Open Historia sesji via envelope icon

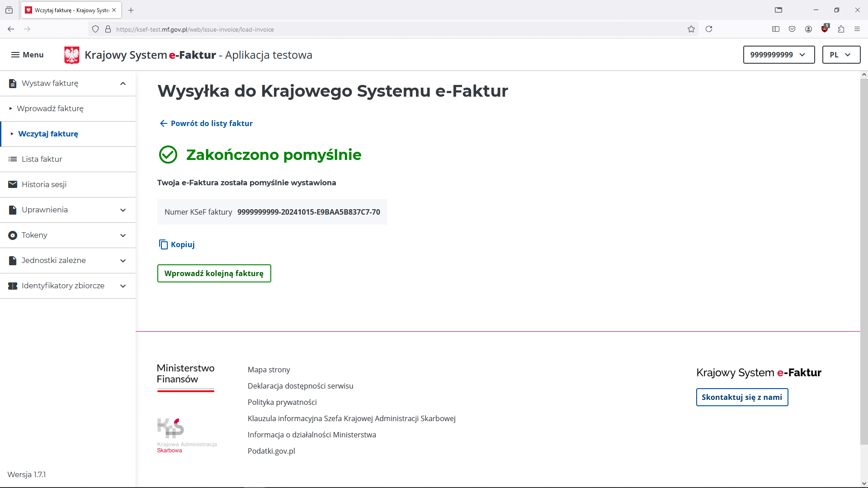click(12, 184)
